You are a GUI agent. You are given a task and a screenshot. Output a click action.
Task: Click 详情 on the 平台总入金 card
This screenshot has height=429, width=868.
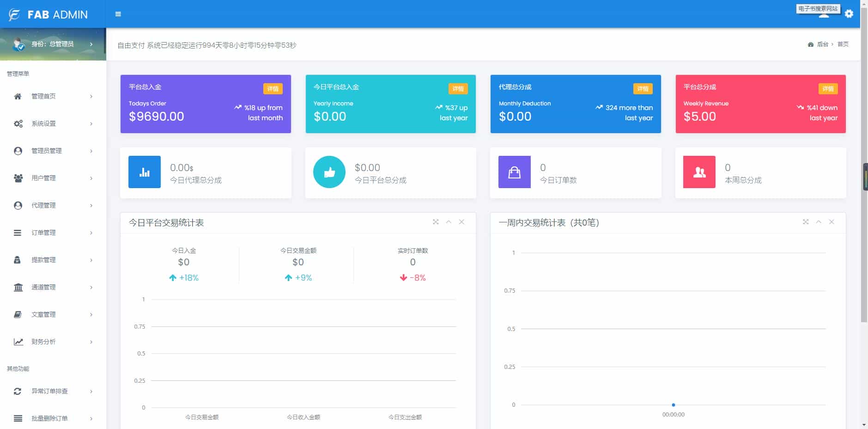(273, 89)
